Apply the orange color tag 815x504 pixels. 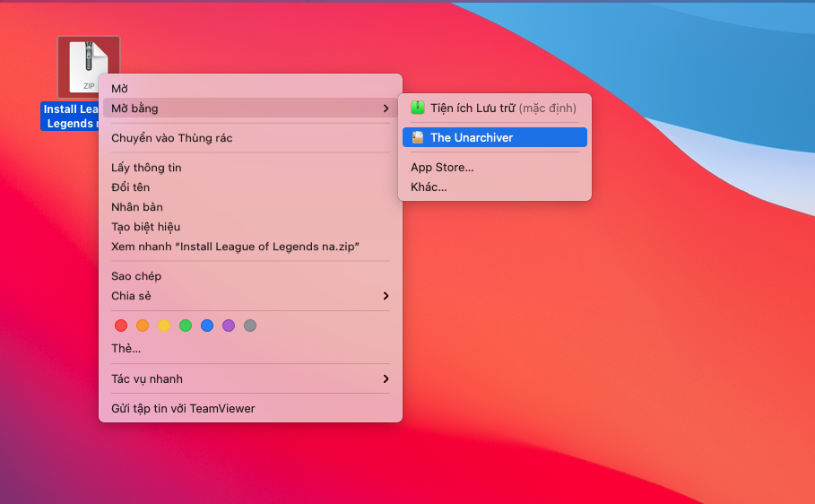pos(143,326)
